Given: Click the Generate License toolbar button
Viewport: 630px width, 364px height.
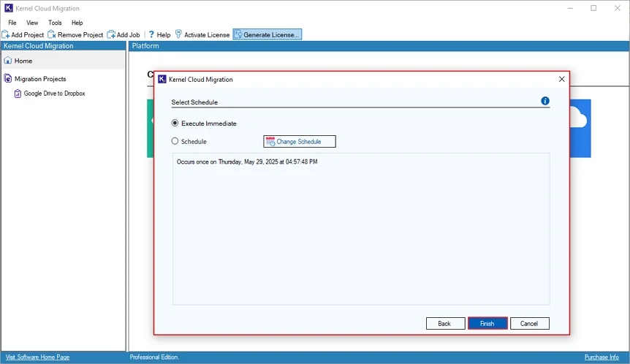Looking at the screenshot, I should click(x=267, y=34).
